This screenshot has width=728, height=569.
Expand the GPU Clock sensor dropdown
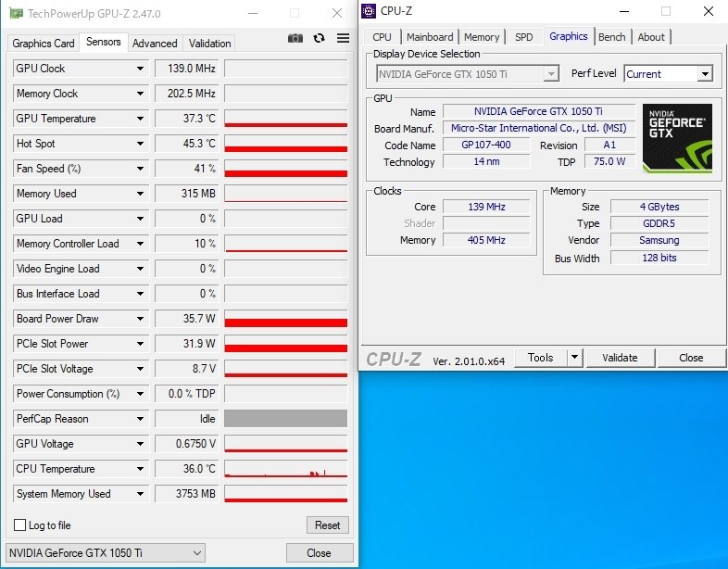click(x=140, y=69)
